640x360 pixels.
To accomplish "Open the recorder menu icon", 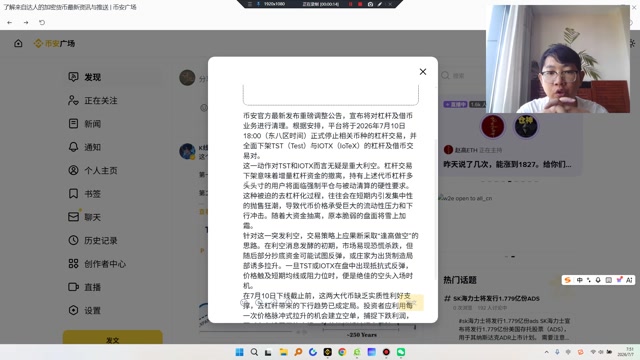I will (x=250, y=4).
